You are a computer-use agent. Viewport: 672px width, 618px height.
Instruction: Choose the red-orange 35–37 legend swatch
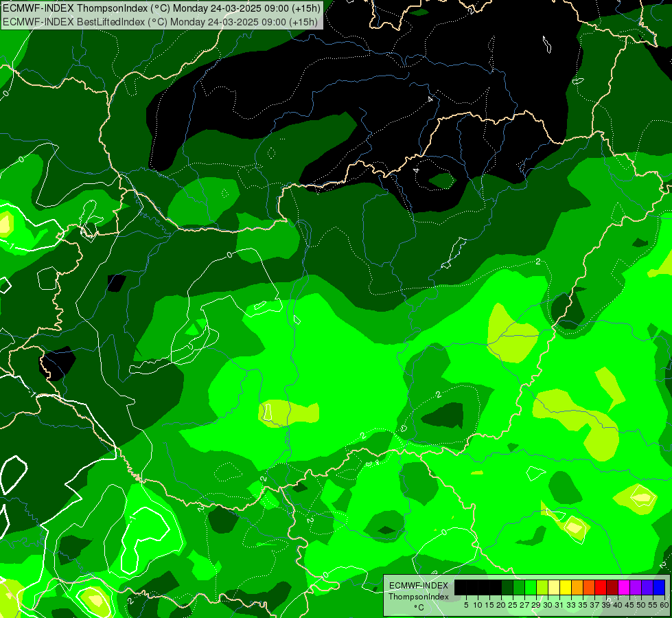click(x=589, y=587)
